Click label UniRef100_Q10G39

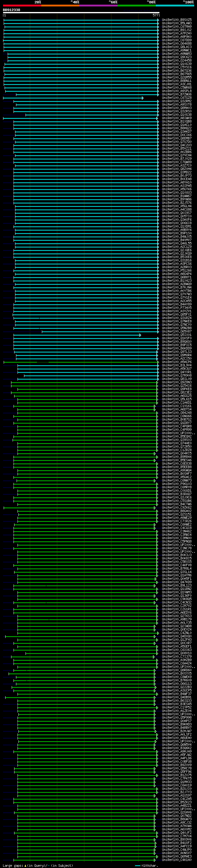tap(176, 64)
